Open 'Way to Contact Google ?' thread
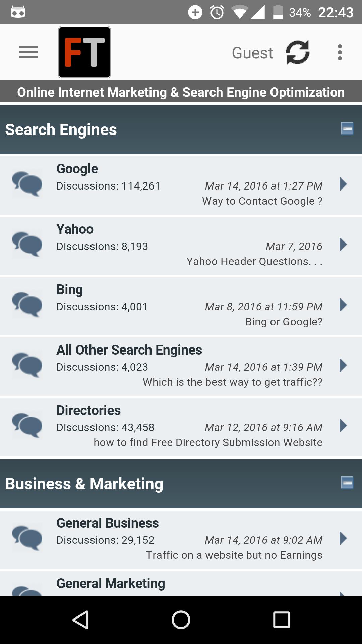The image size is (362, 644). coord(262,201)
